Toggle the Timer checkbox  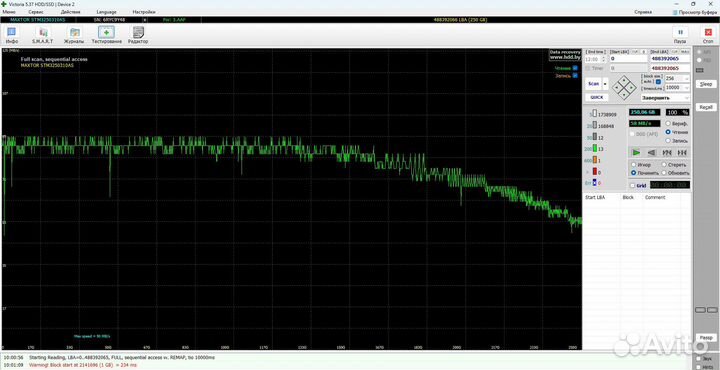[588, 68]
